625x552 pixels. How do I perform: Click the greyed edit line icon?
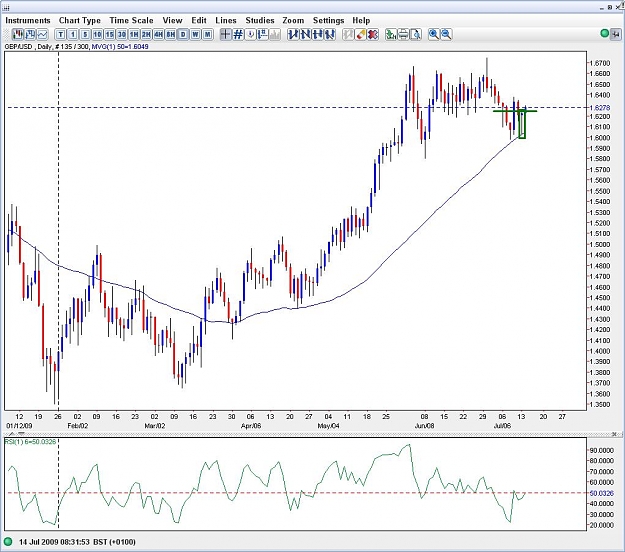(x=348, y=34)
